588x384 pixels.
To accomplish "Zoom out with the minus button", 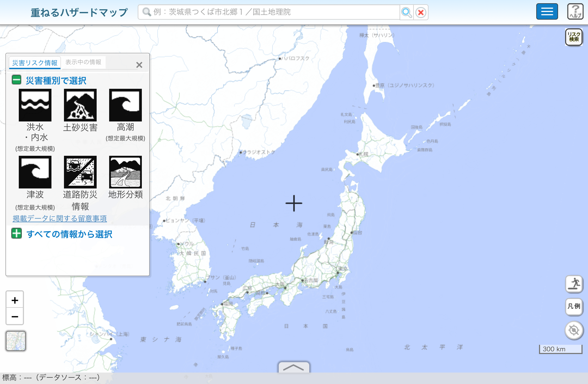I will click(x=15, y=316).
